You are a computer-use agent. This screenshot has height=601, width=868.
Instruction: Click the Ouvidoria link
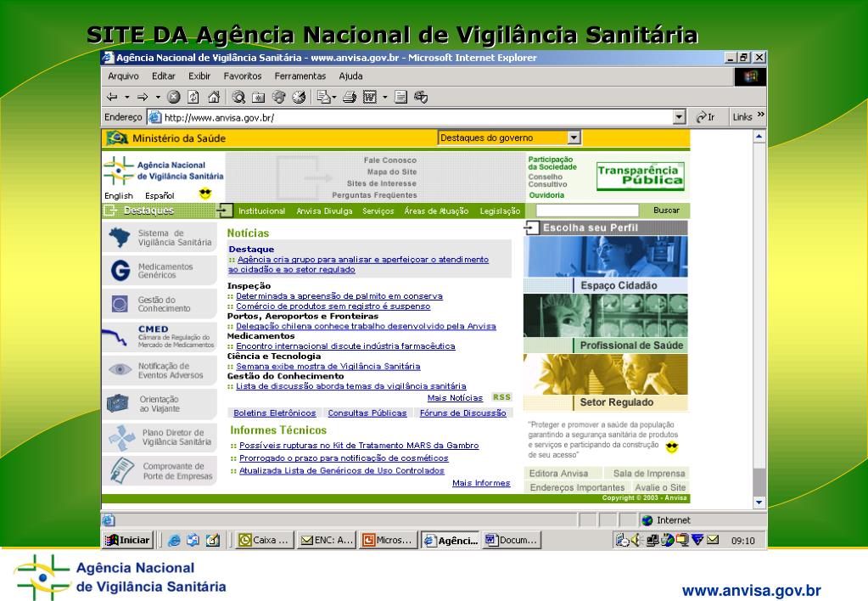546,195
